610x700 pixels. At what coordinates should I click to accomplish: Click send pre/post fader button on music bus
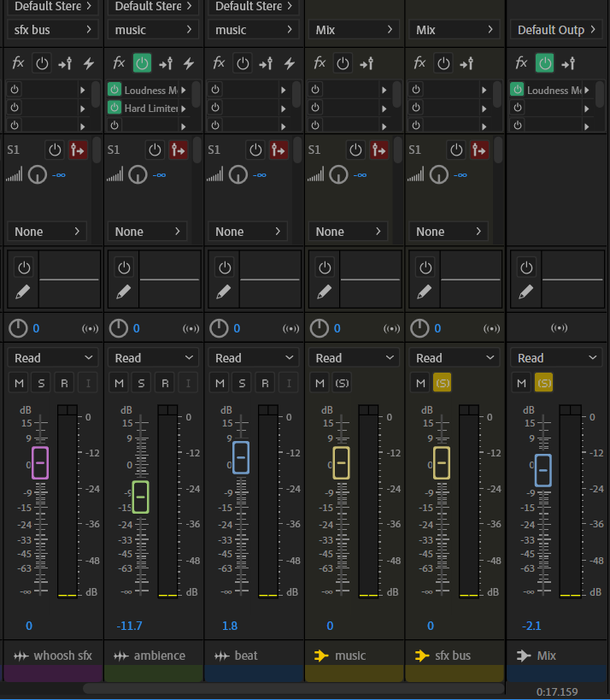378,150
